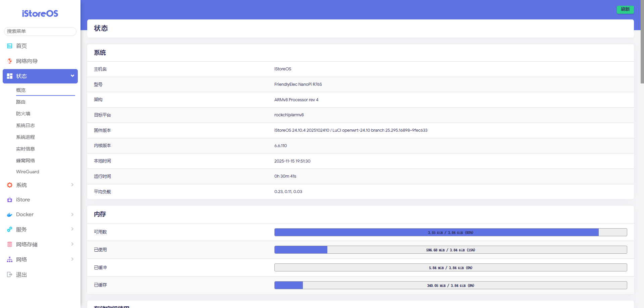Expand the Docker submenu arrow

point(72,214)
